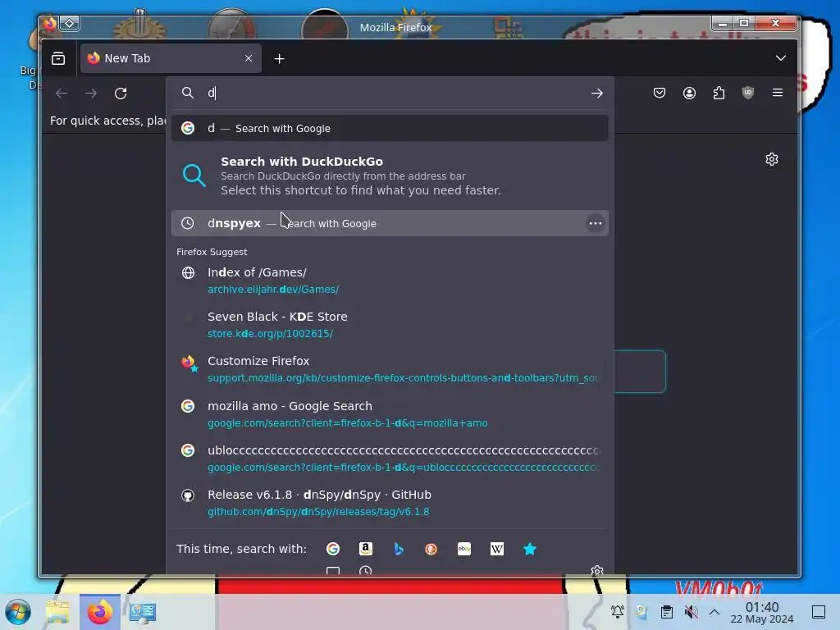Viewport: 840px width, 630px height.
Task: Search this time with eBay icon
Action: coord(464,549)
